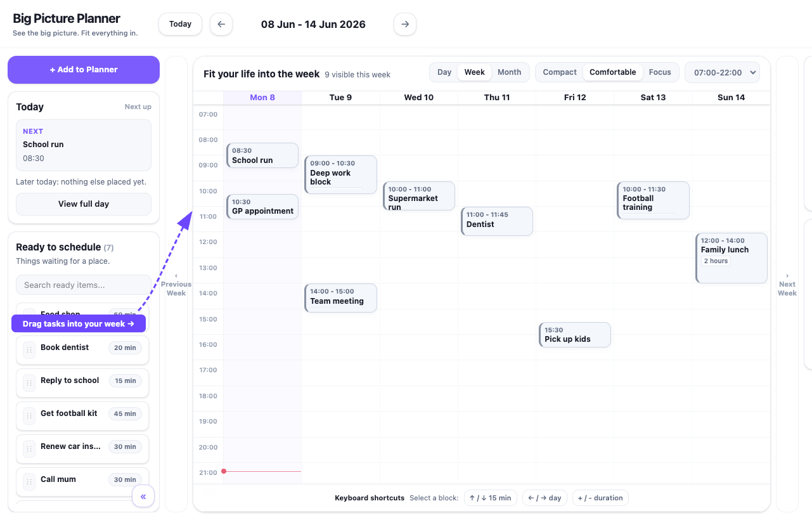Collapse sidebar with double chevron icon

click(143, 497)
